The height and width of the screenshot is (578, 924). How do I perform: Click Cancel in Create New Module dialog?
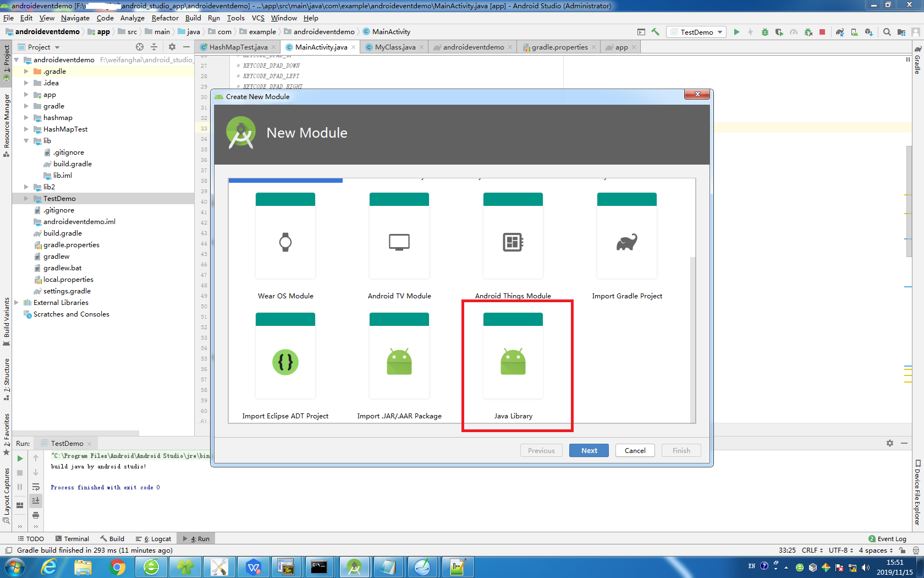point(635,450)
